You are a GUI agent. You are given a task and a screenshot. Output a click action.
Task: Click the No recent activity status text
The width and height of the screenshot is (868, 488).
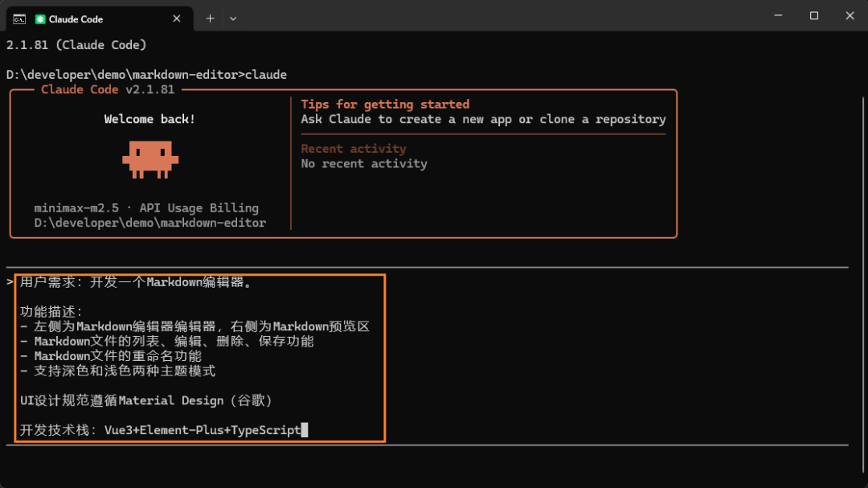pos(363,163)
